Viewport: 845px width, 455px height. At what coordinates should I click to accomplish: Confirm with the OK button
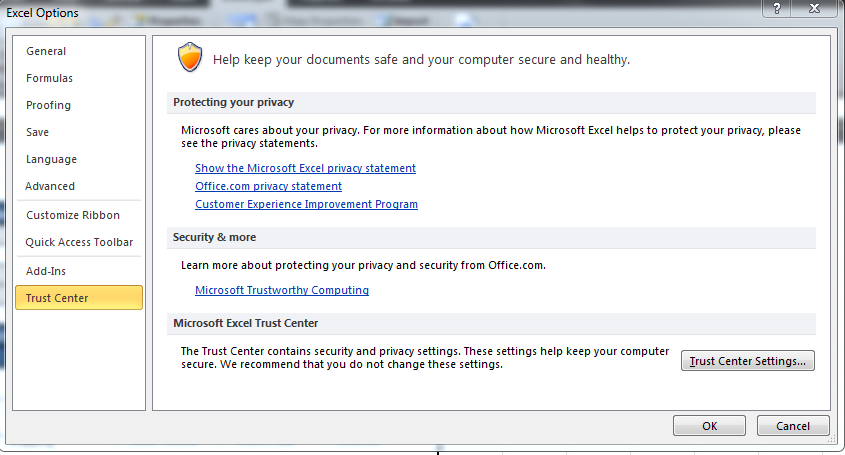click(709, 426)
